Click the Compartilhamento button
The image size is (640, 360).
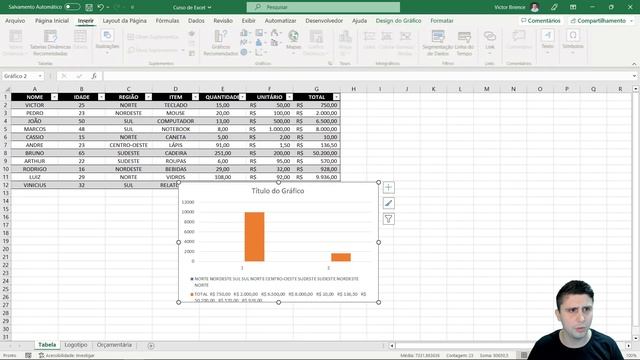point(601,20)
